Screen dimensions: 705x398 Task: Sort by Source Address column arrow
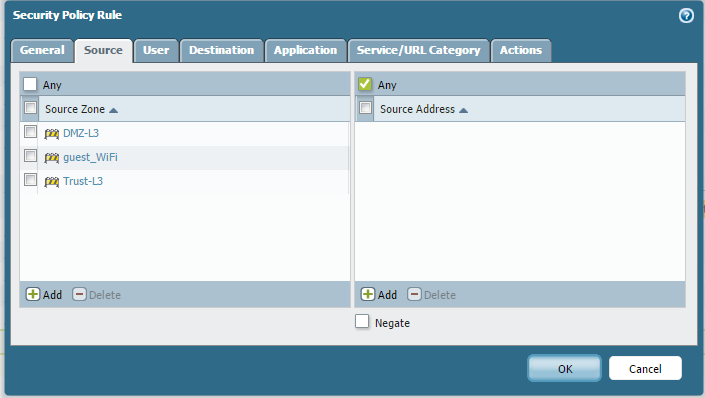pos(463,110)
